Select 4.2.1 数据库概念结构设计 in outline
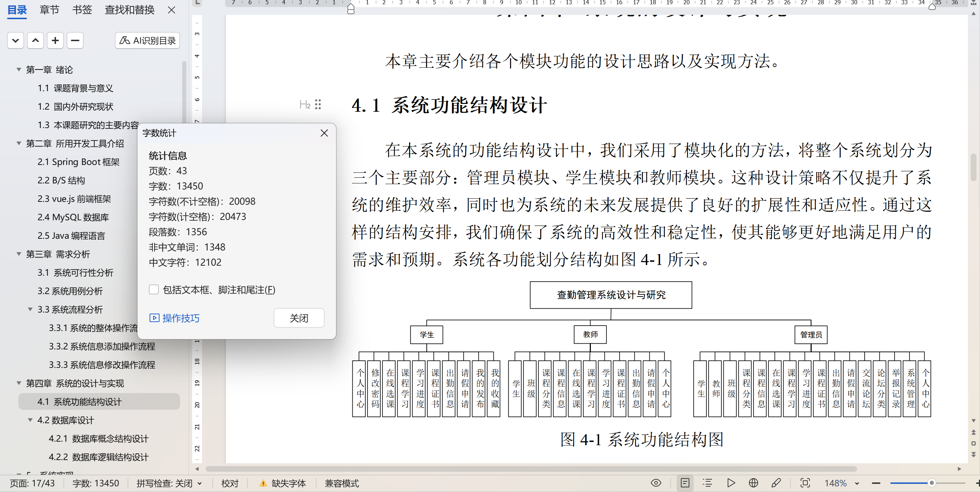The height and width of the screenshot is (492, 980). click(99, 438)
